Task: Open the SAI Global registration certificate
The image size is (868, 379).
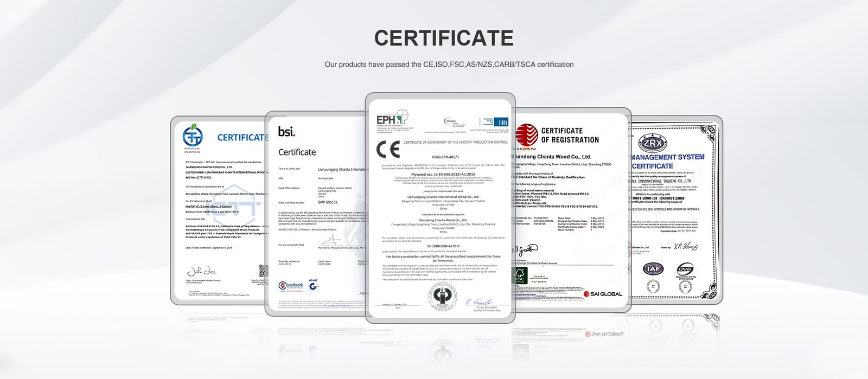Action: 573,210
